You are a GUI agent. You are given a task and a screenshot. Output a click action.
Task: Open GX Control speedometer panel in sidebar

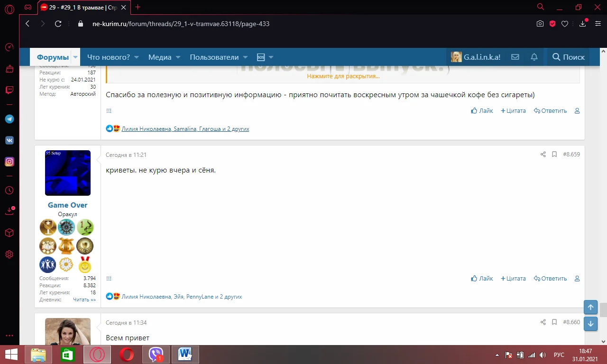click(9, 47)
